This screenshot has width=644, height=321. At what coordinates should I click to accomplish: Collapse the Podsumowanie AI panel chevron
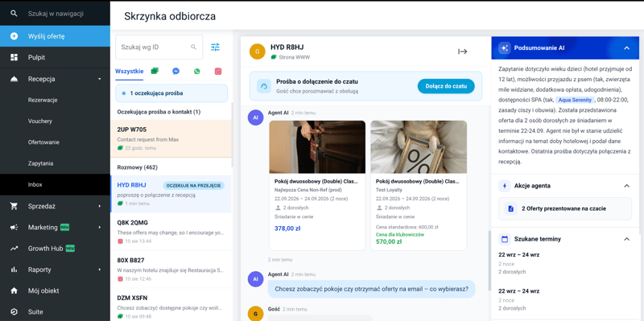point(626,47)
